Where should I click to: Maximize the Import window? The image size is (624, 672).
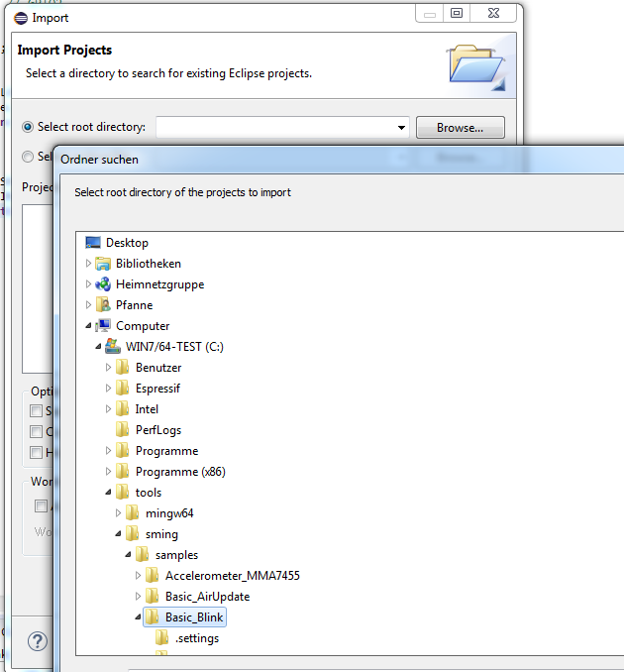click(457, 13)
